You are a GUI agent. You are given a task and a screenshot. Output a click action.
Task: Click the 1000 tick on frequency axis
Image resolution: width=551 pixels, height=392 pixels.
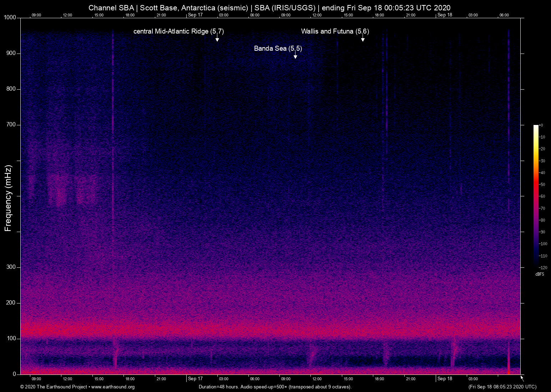(x=10, y=17)
